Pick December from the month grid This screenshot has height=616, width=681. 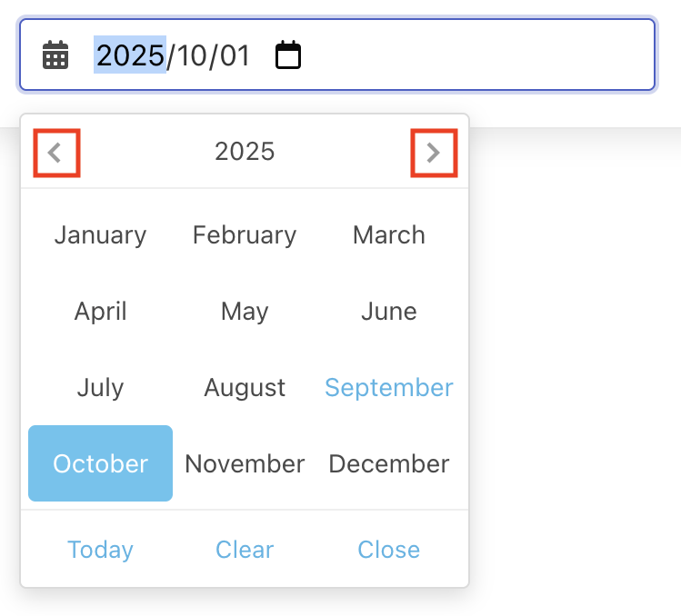click(x=389, y=463)
